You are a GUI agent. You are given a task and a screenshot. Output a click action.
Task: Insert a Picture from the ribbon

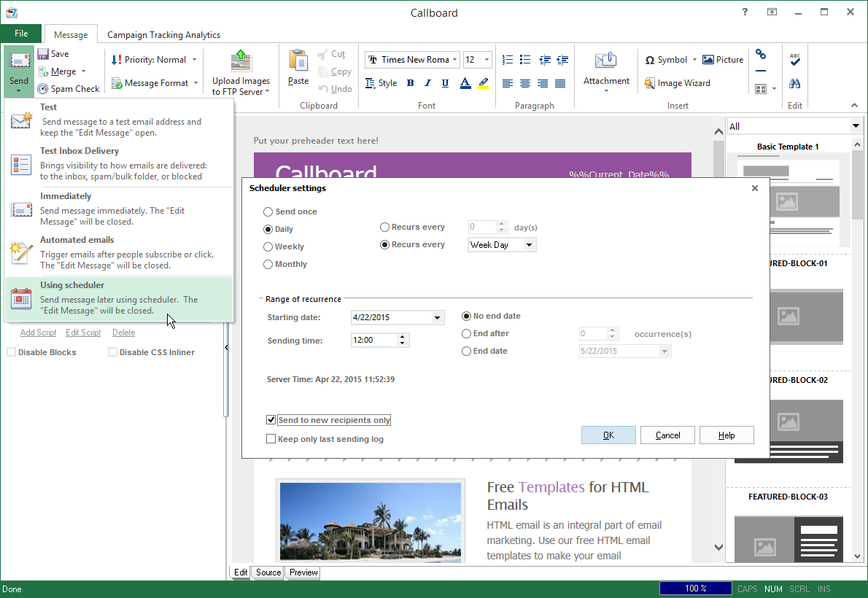point(723,60)
